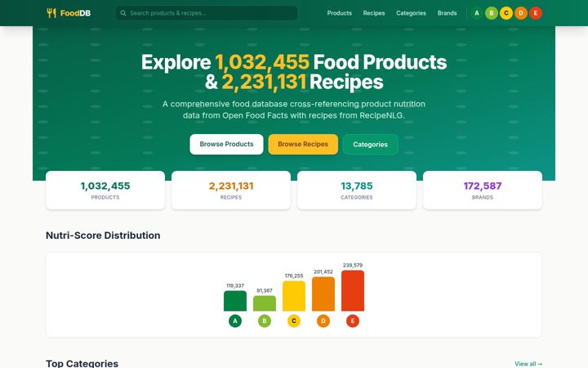Screen dimensions: 588x368
Task: Open the Brands nav menu item
Action: pyautogui.click(x=447, y=13)
